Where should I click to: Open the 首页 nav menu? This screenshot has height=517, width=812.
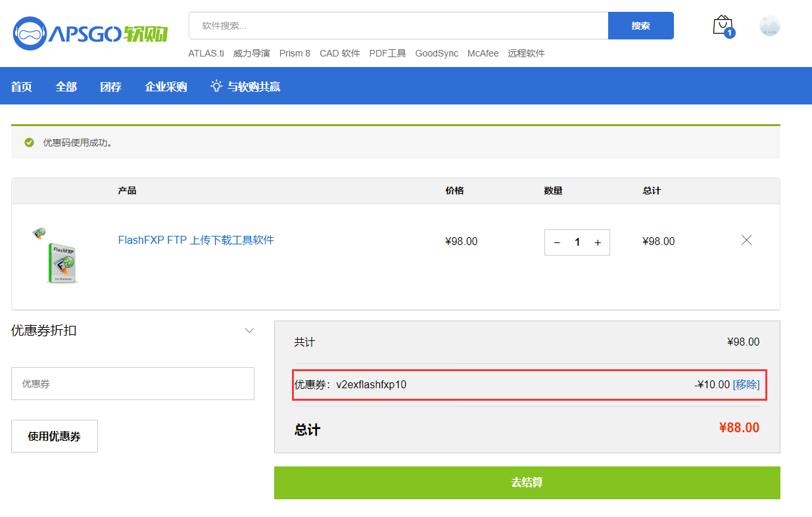tap(22, 87)
